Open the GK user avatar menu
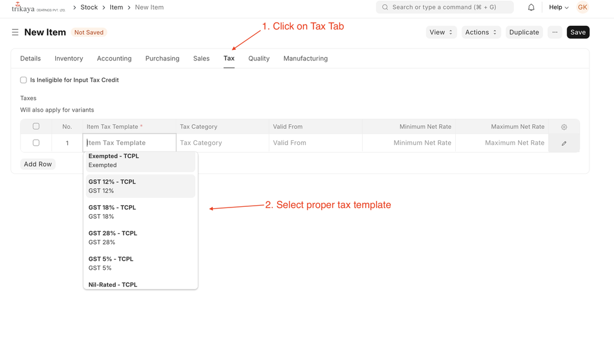Screen dimensions: 614x364 click(582, 7)
